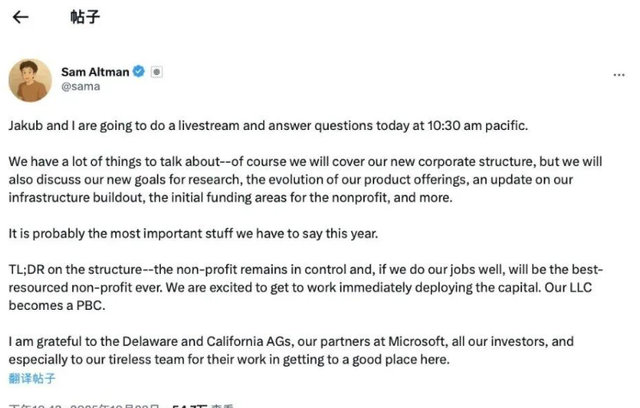Click the 翻译帖子 translate post link
The image size is (640, 408).
(x=32, y=378)
